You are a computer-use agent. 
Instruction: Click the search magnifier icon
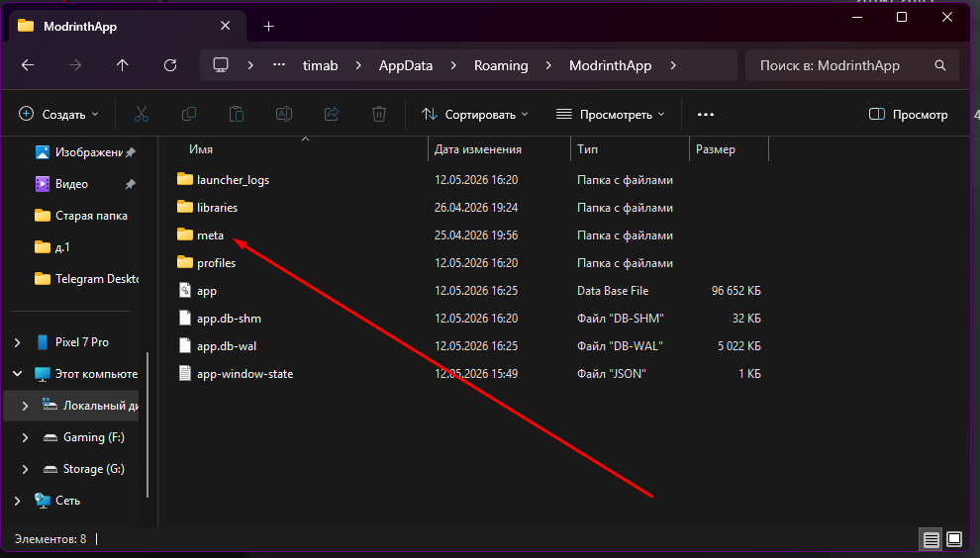pos(940,65)
